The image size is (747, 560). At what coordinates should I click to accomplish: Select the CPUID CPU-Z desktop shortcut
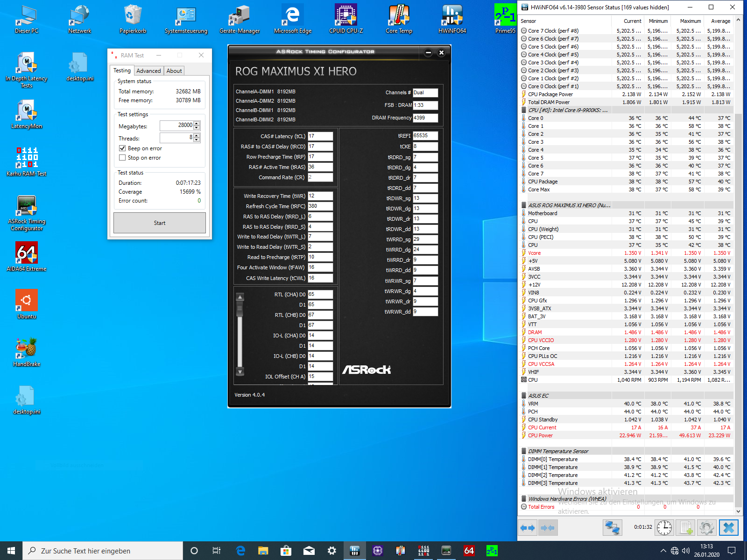click(x=346, y=20)
